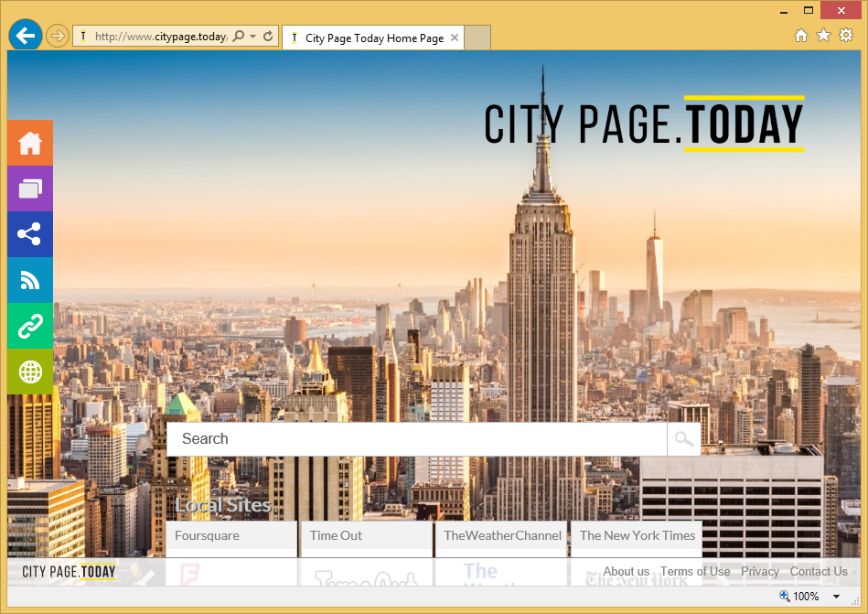Open the Privacy footer link

pos(759,571)
